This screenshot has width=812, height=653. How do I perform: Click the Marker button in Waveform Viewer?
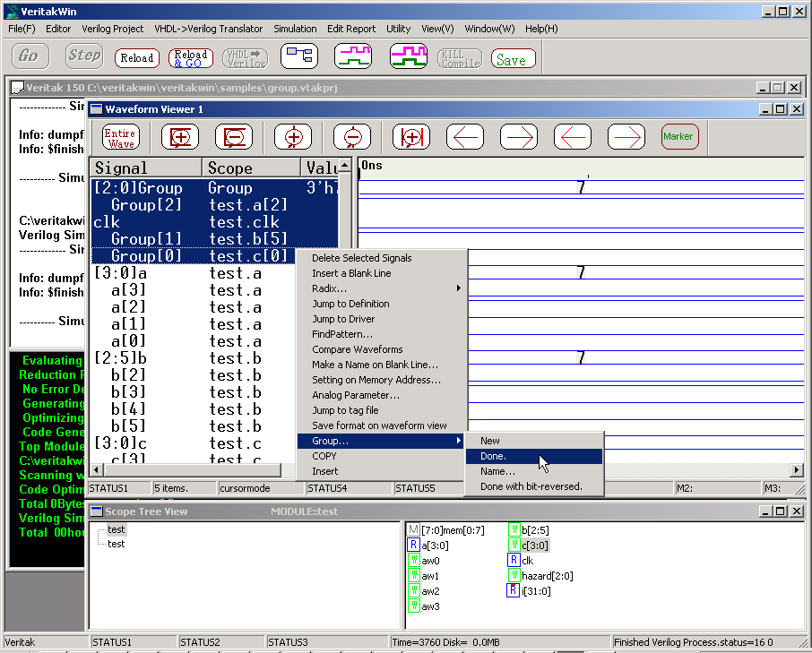pos(680,137)
